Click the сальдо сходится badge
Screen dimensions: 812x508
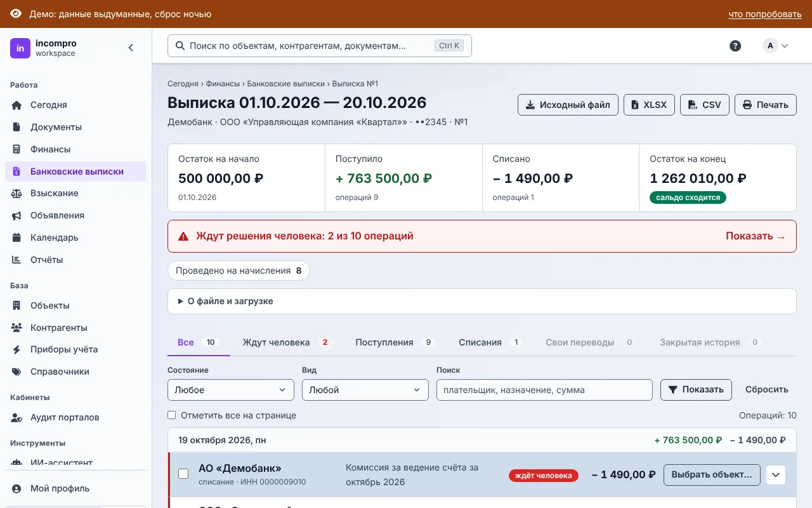pos(688,197)
